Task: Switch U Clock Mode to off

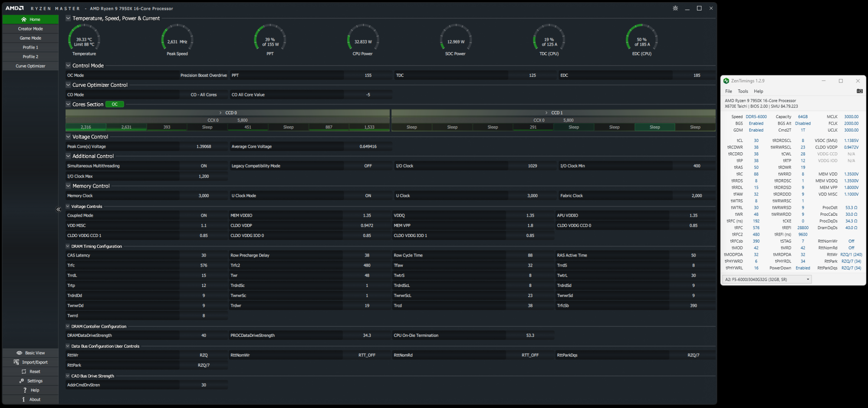Action: point(368,195)
